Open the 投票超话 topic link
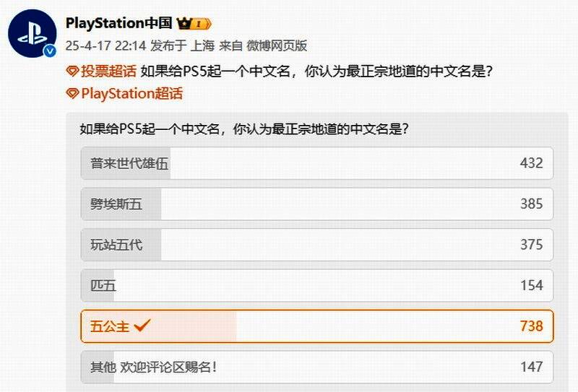Image resolution: width=578 pixels, height=392 pixels. [x=108, y=71]
